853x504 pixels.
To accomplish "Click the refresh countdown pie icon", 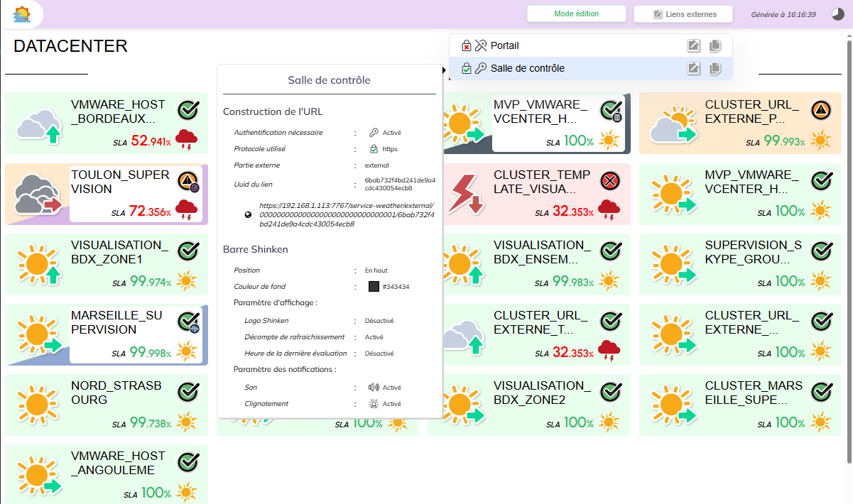I will (x=838, y=14).
